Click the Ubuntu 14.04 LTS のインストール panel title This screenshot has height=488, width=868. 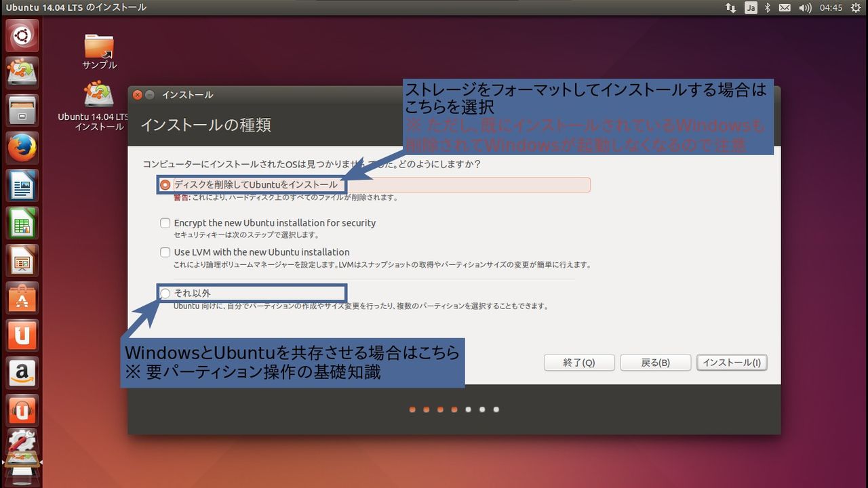(76, 7)
